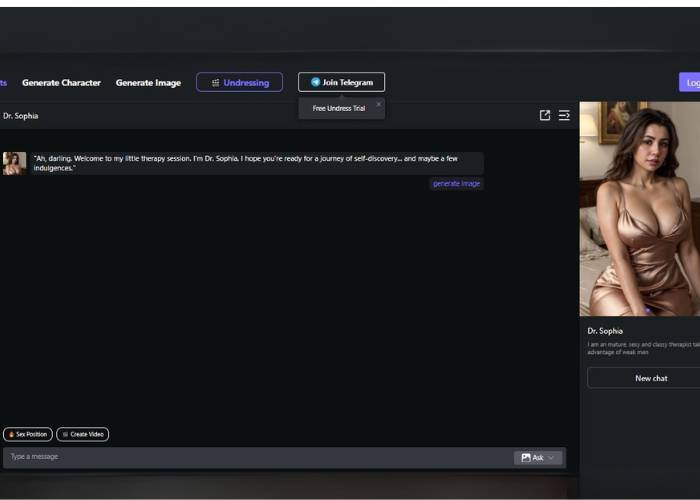Image resolution: width=700 pixels, height=500 pixels.
Task: Open the chat list menu icon
Action: point(564,115)
